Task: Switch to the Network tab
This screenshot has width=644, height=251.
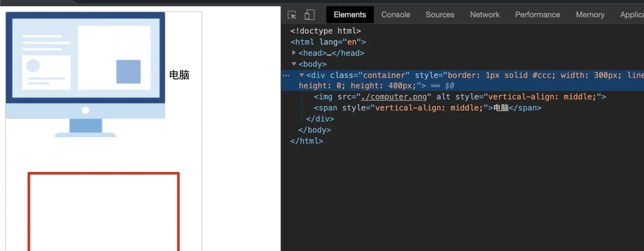Action: (485, 15)
